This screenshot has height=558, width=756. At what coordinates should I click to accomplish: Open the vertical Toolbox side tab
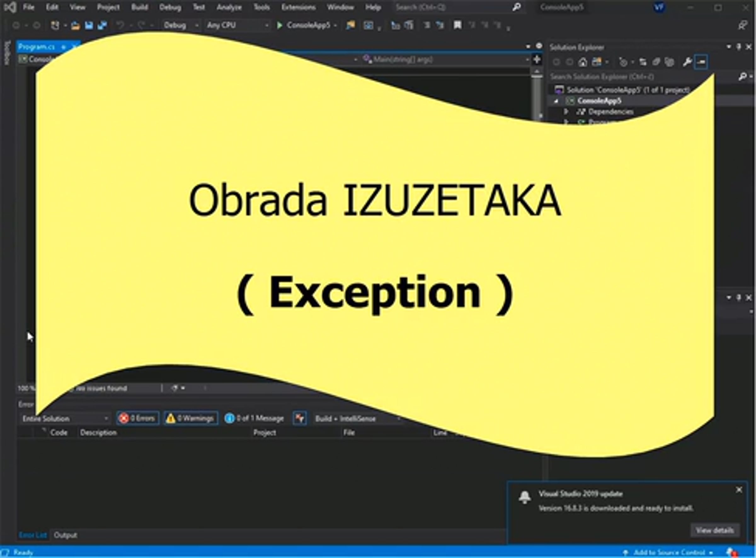click(8, 52)
